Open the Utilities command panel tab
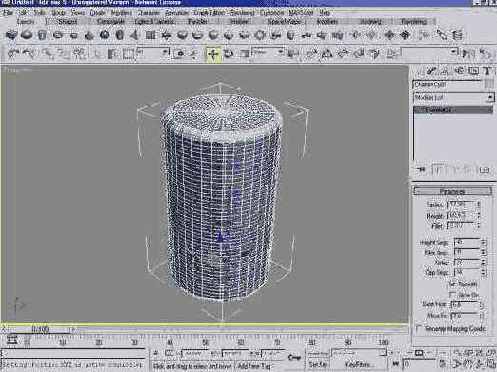The width and height of the screenshot is (497, 372). (487, 71)
